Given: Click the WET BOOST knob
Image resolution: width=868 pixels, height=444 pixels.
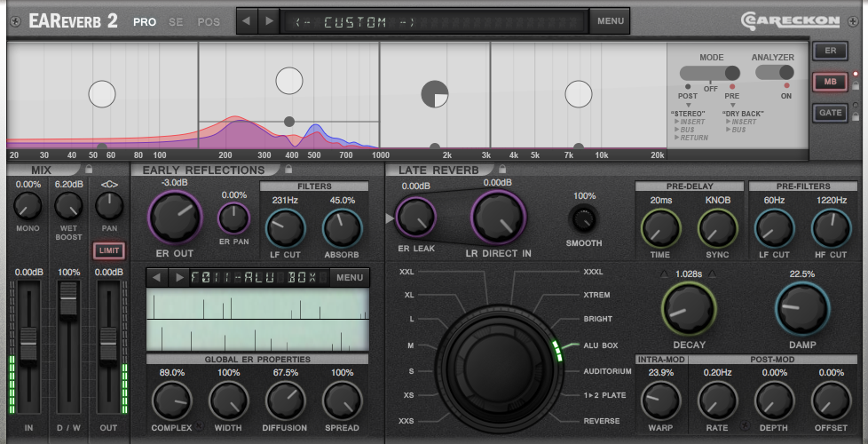Looking at the screenshot, I should tap(68, 206).
